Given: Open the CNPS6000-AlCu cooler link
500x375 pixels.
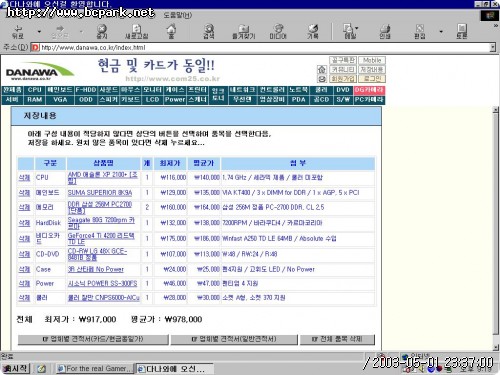Looking at the screenshot, I should tap(104, 298).
